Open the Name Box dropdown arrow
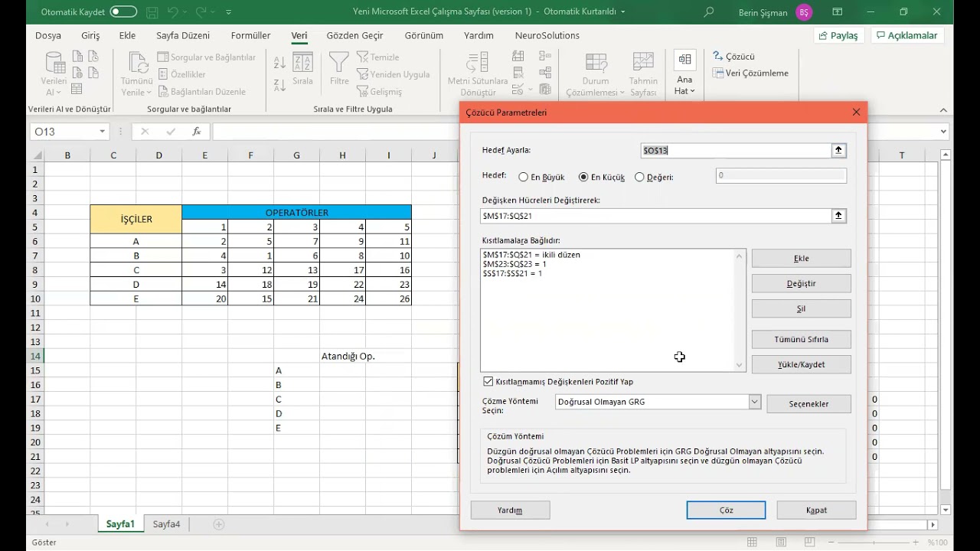 click(x=102, y=132)
